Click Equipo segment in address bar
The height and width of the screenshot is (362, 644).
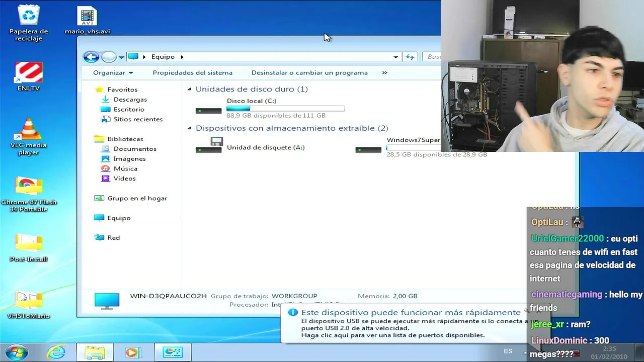tap(163, 57)
